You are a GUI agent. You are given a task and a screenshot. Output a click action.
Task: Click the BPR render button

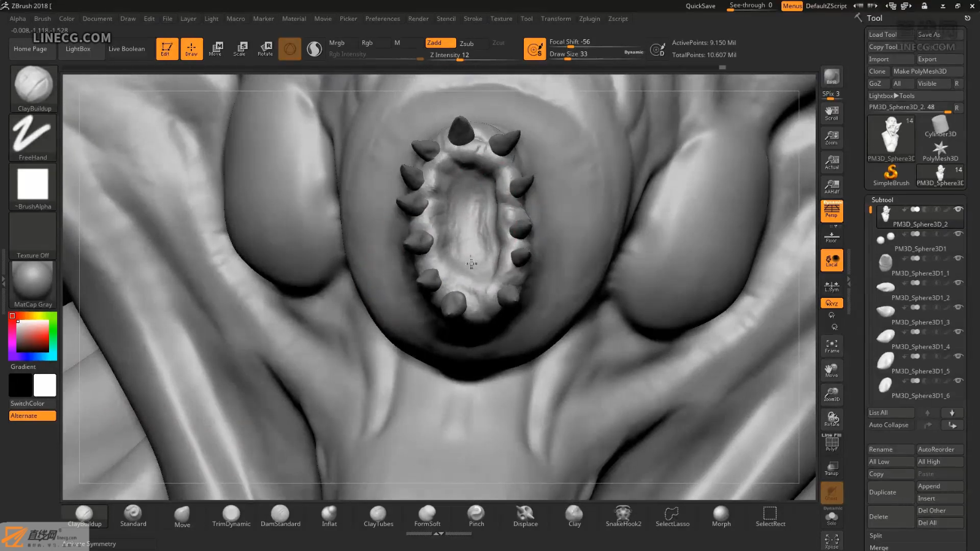(832, 77)
